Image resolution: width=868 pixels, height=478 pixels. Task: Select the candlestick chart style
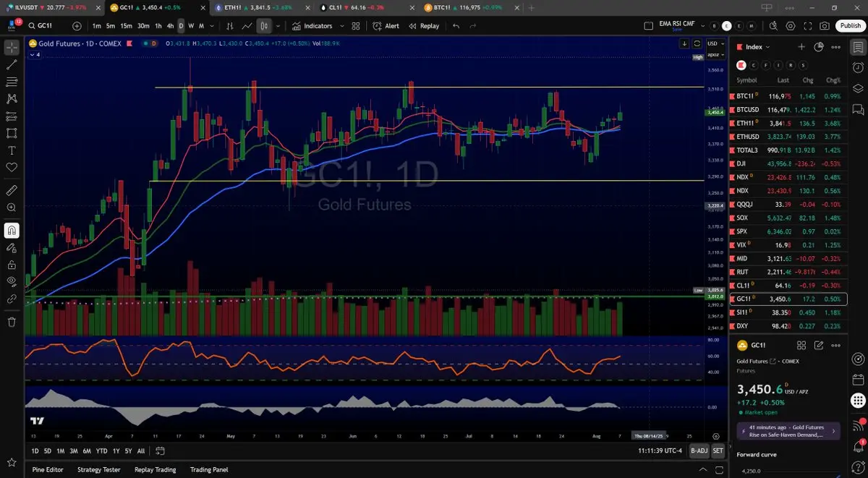(x=264, y=26)
